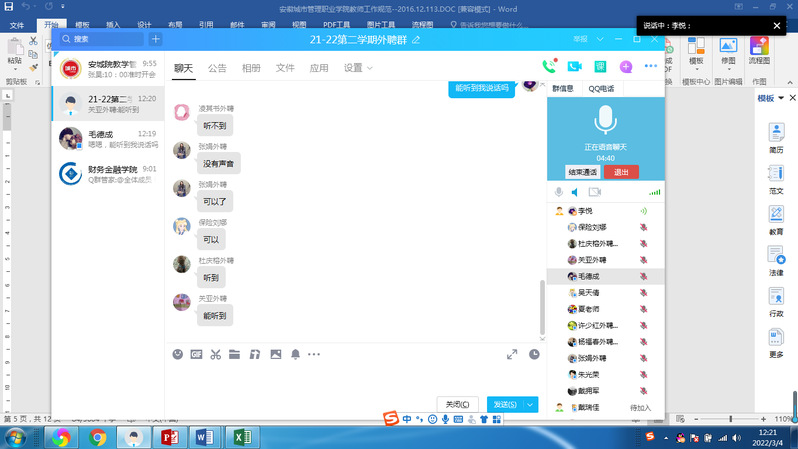The height and width of the screenshot is (449, 798).
Task: Open the 财务金融学院 conversation
Action: click(108, 174)
